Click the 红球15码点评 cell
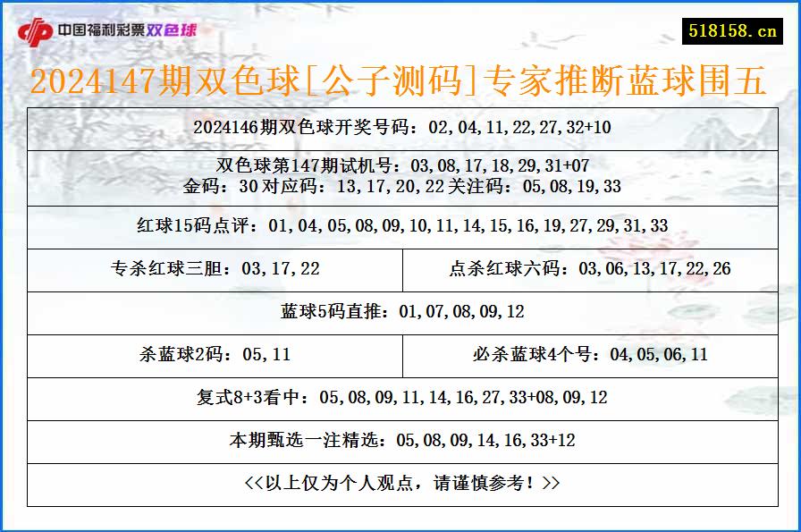The image size is (801, 532). [400, 228]
